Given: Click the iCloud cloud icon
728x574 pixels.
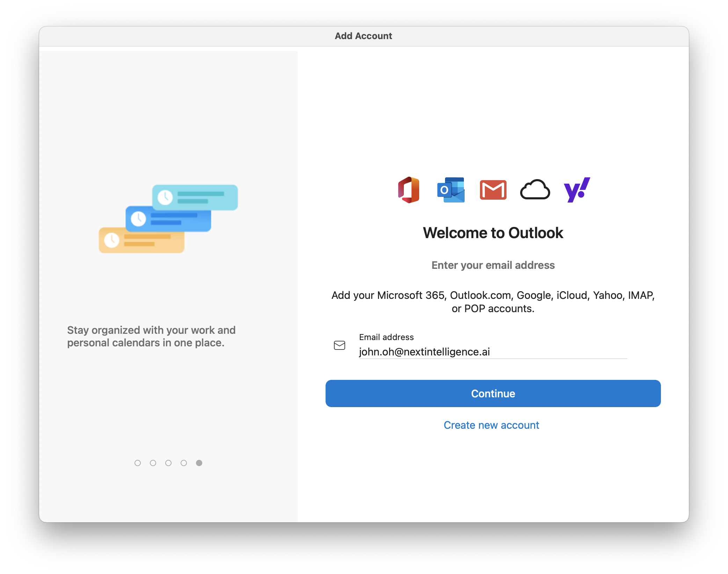Looking at the screenshot, I should click(x=535, y=190).
